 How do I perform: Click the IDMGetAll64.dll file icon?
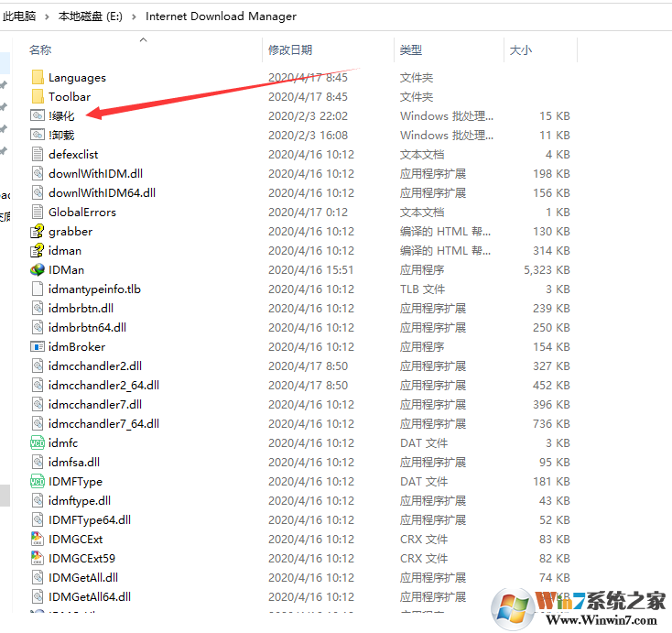point(38,597)
